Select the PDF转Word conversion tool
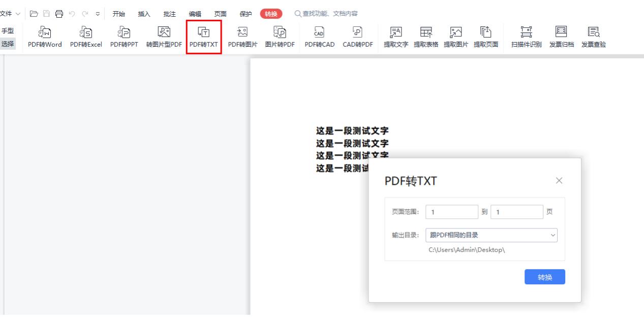Screen dimensions: 644x328 coord(45,36)
